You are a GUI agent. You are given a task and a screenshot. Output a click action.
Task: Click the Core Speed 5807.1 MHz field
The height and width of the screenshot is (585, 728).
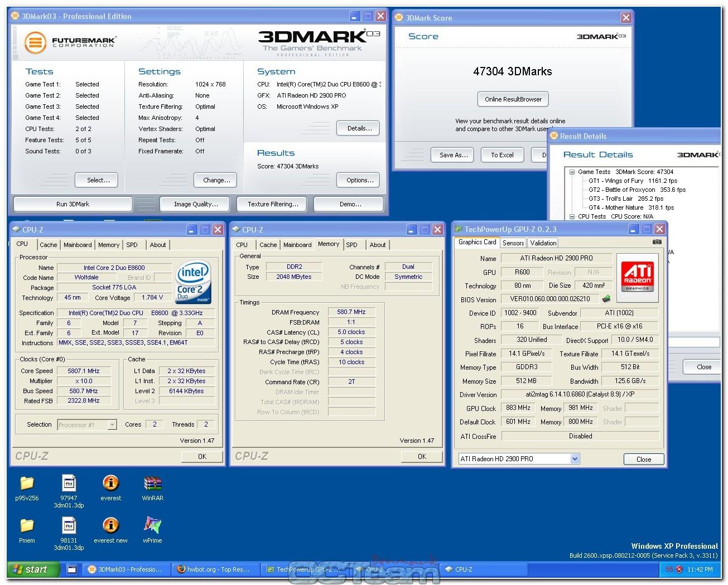pos(84,371)
